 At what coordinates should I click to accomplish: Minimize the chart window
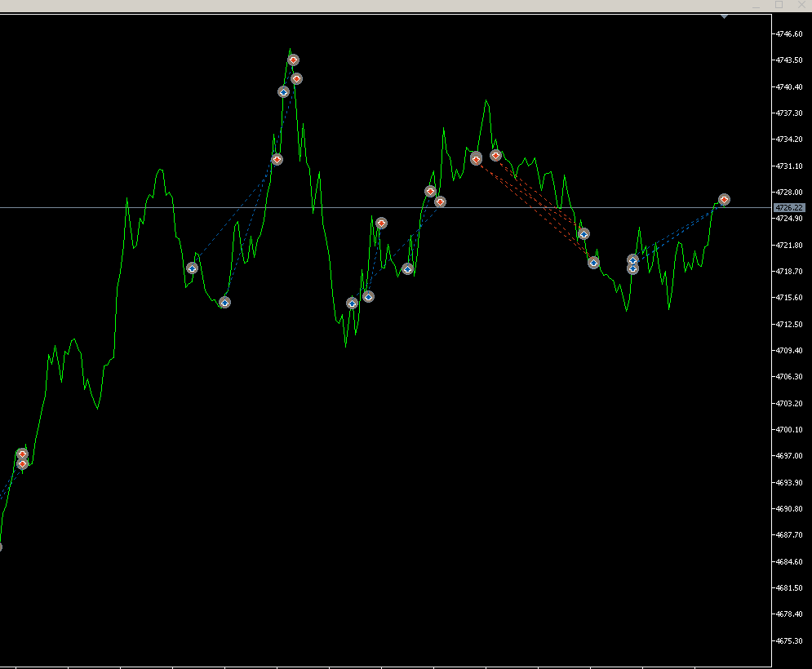point(757,5)
